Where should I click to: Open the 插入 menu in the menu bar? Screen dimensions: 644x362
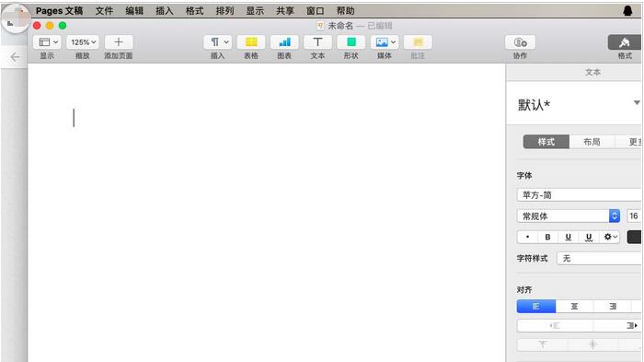165,11
